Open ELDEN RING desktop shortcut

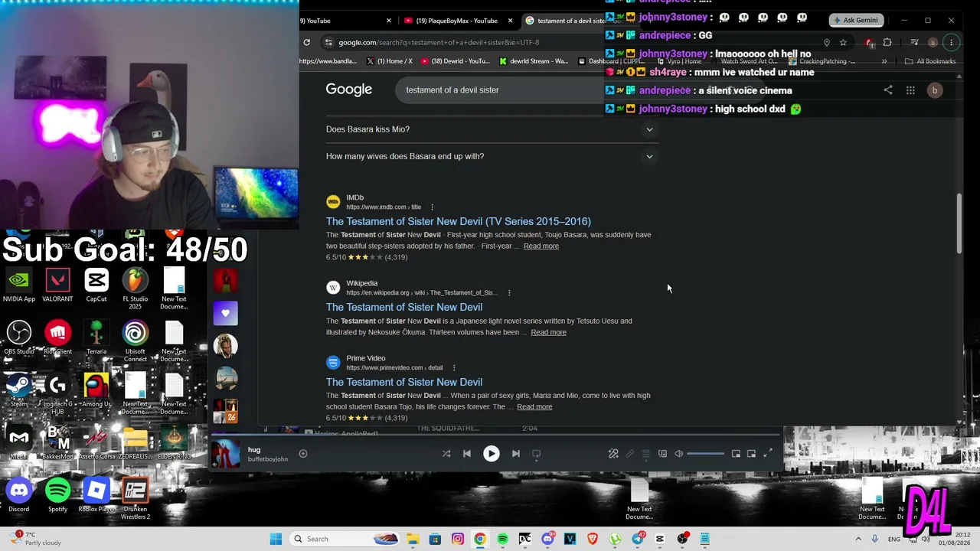pyautogui.click(x=175, y=443)
